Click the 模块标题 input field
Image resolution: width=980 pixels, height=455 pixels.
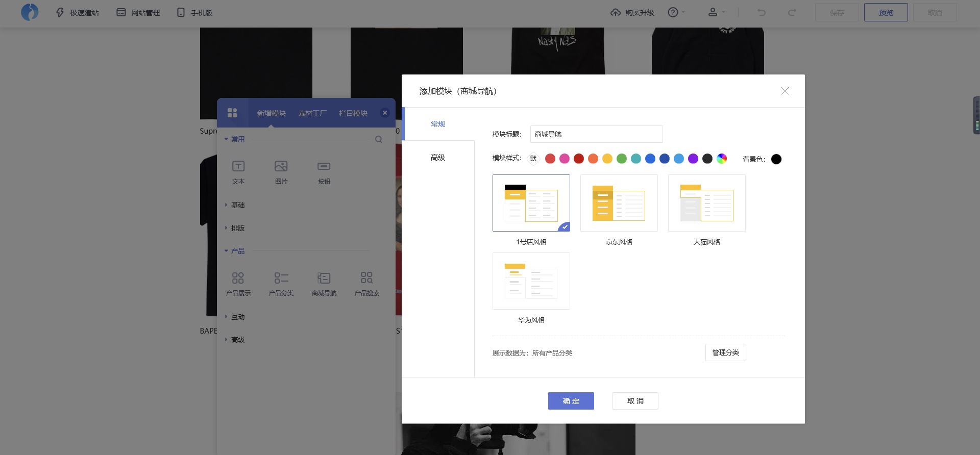click(x=596, y=134)
